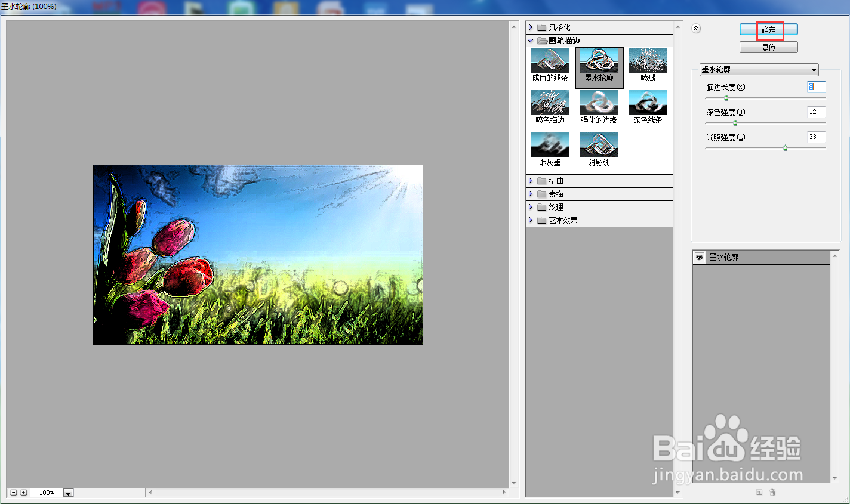Expand the 纹理 filter folder
850x504 pixels.
(530, 207)
